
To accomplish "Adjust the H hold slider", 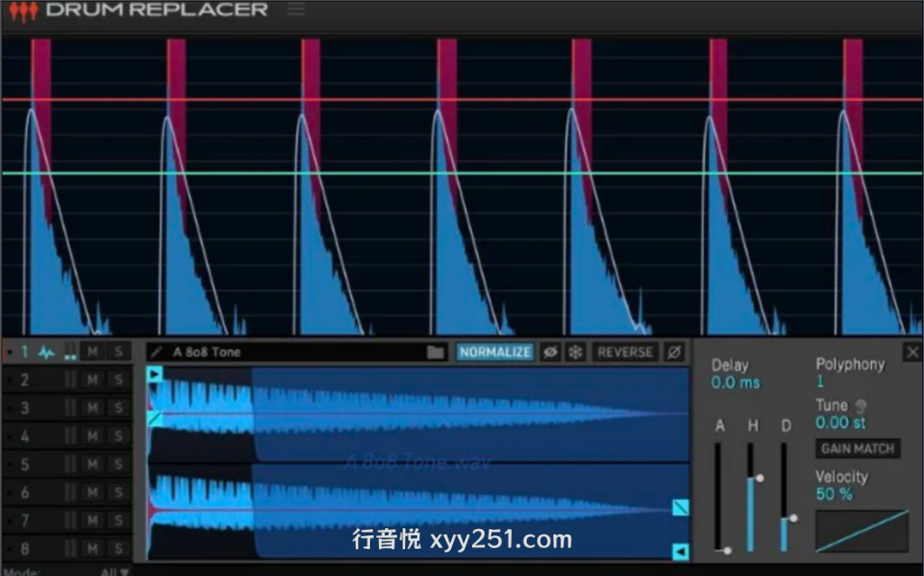I will coord(752,497).
